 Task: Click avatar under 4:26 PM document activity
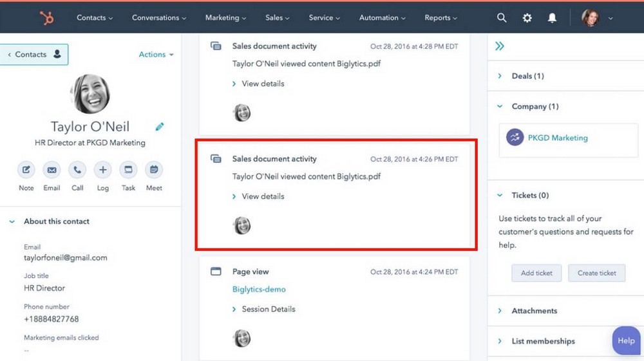pyautogui.click(x=242, y=226)
